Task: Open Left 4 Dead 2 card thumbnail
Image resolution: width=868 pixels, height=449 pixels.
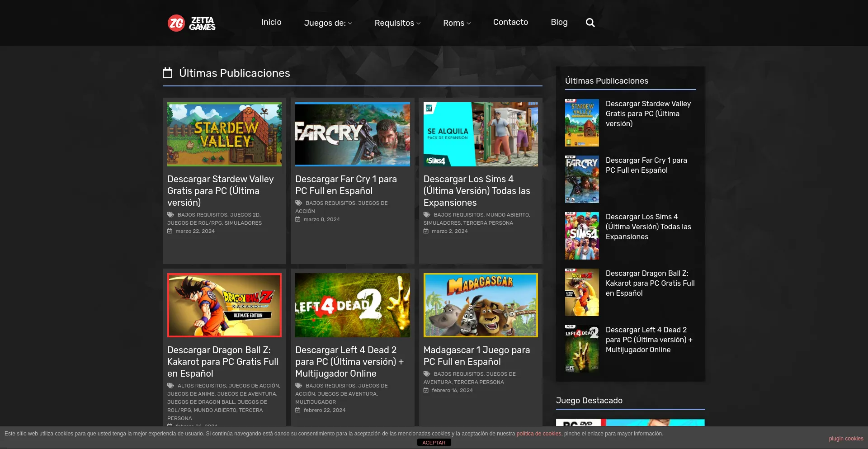Action: click(x=353, y=305)
